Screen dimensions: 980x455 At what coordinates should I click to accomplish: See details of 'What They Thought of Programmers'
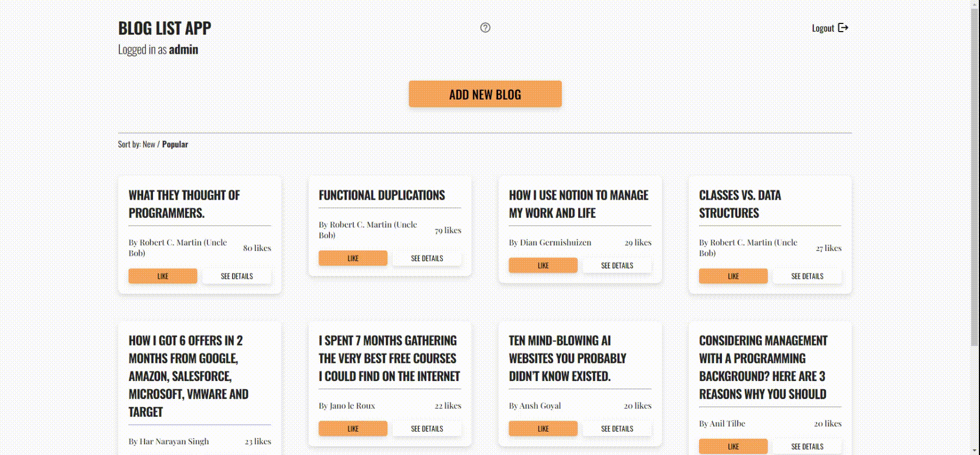pyautogui.click(x=237, y=276)
